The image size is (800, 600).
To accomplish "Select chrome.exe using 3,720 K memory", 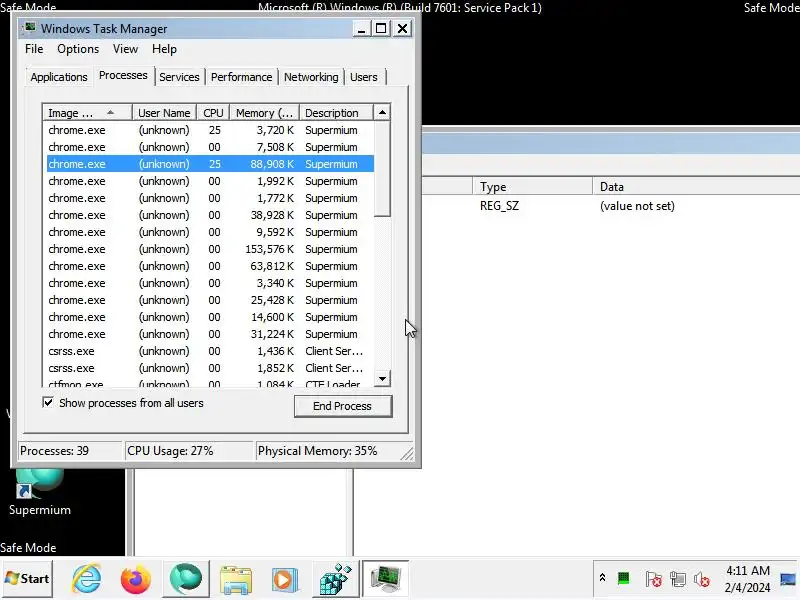I will coord(210,130).
